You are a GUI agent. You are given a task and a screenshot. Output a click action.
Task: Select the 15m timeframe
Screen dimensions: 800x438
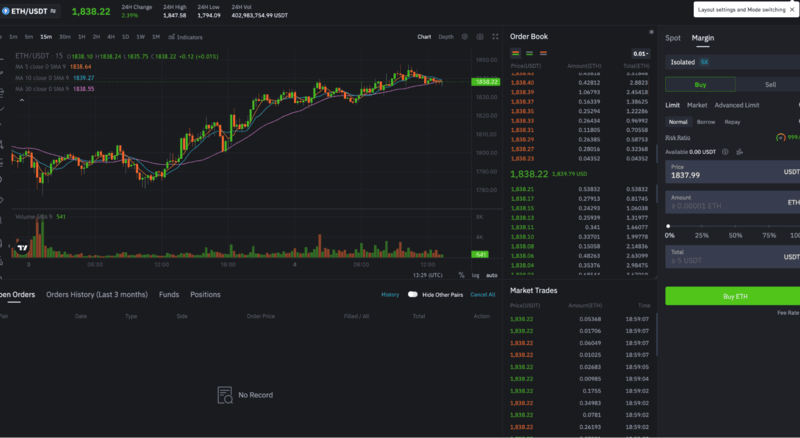[46, 37]
